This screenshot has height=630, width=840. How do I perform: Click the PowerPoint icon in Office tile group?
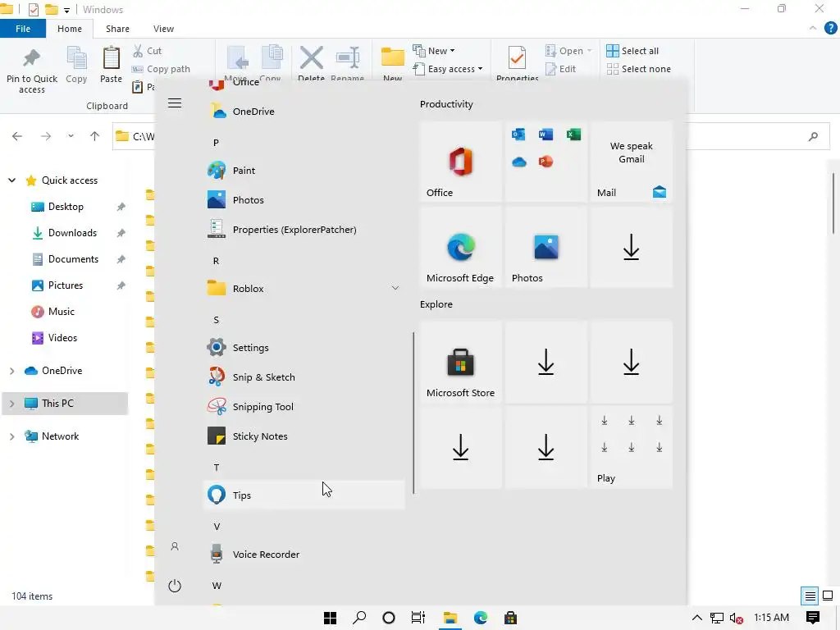click(546, 162)
